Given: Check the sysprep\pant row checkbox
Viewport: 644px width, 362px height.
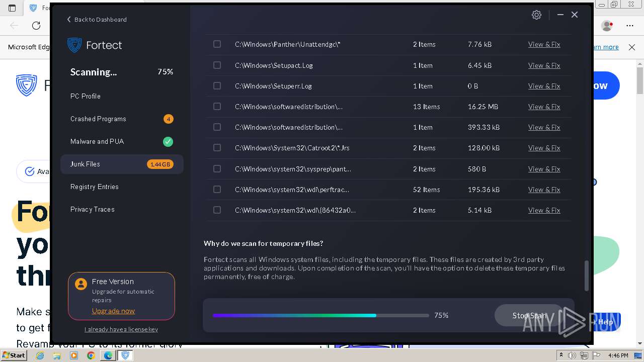Looking at the screenshot, I should coord(217,169).
